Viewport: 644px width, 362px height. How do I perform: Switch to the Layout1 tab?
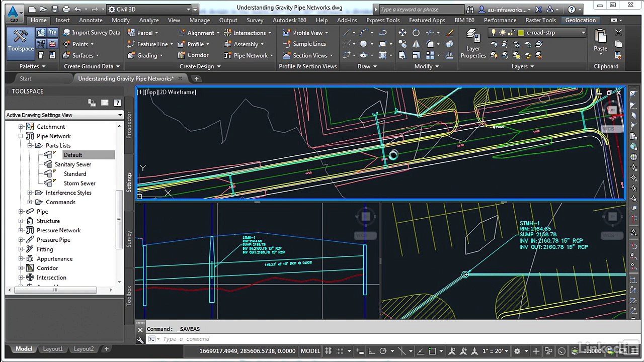click(x=53, y=349)
